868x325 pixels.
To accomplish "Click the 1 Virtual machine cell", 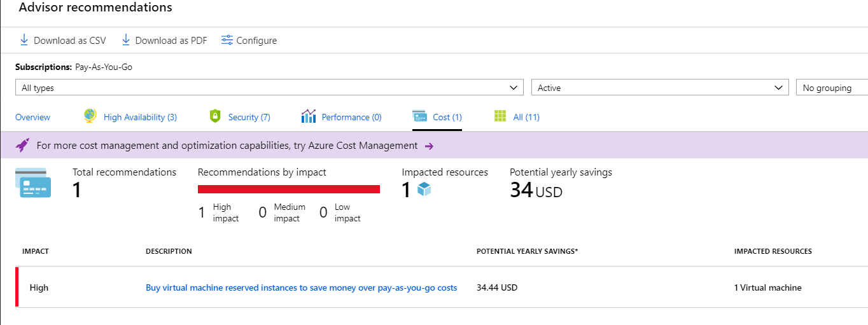I will tap(768, 287).
